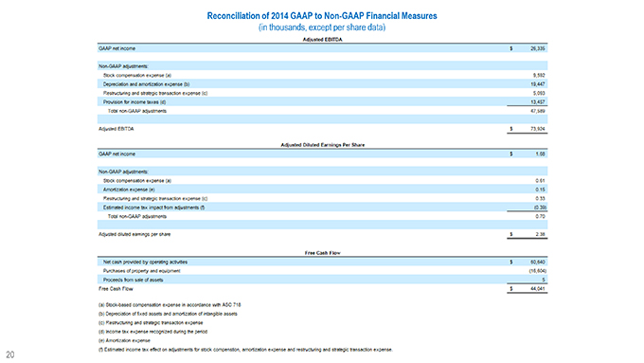The height and width of the screenshot is (363, 644).
Task: Click the Free Cash Flow total 44,041
Action: (538, 289)
